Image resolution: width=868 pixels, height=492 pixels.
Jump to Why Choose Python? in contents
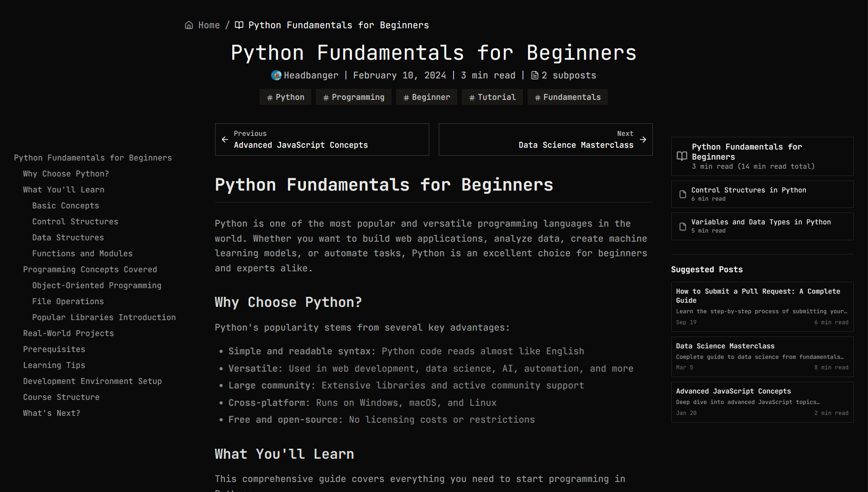(66, 174)
